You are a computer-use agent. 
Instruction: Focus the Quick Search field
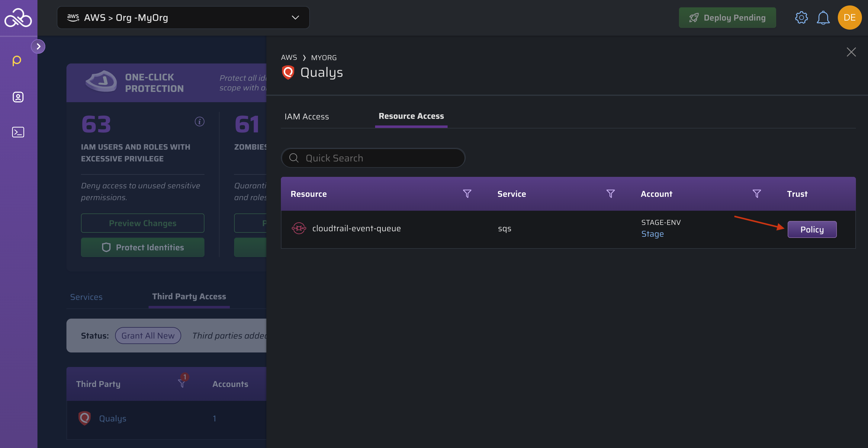click(373, 158)
